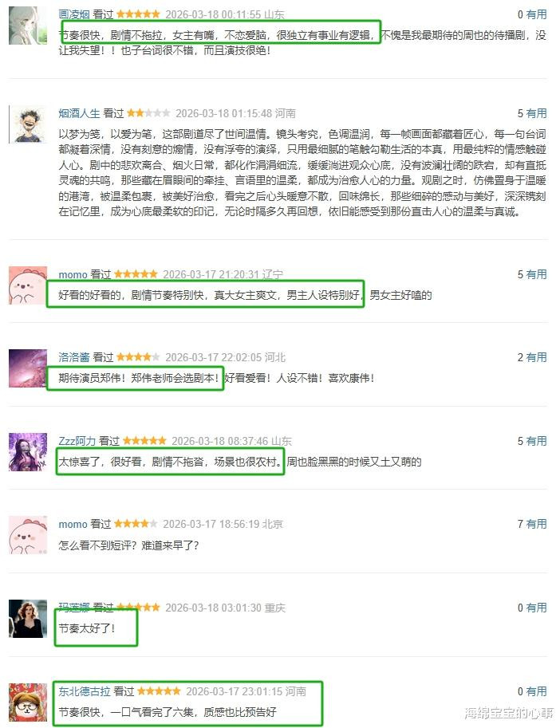Open 洛洛酱's username link
The height and width of the screenshot is (728, 560).
tap(74, 357)
